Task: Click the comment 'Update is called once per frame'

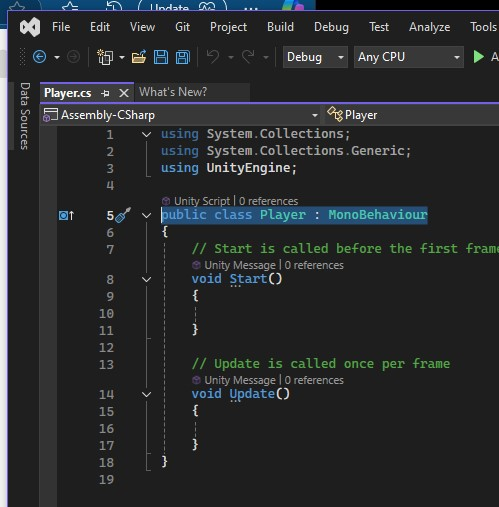Action: (x=321, y=364)
